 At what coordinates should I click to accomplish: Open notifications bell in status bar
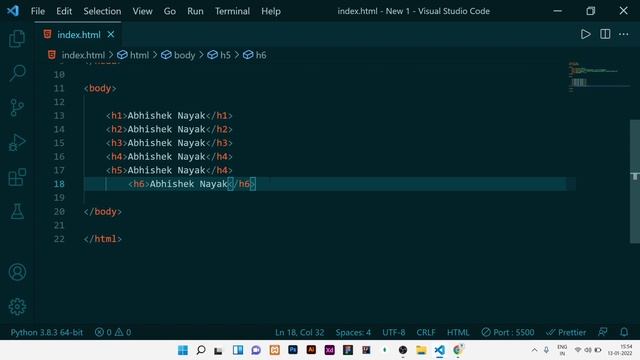click(x=624, y=332)
